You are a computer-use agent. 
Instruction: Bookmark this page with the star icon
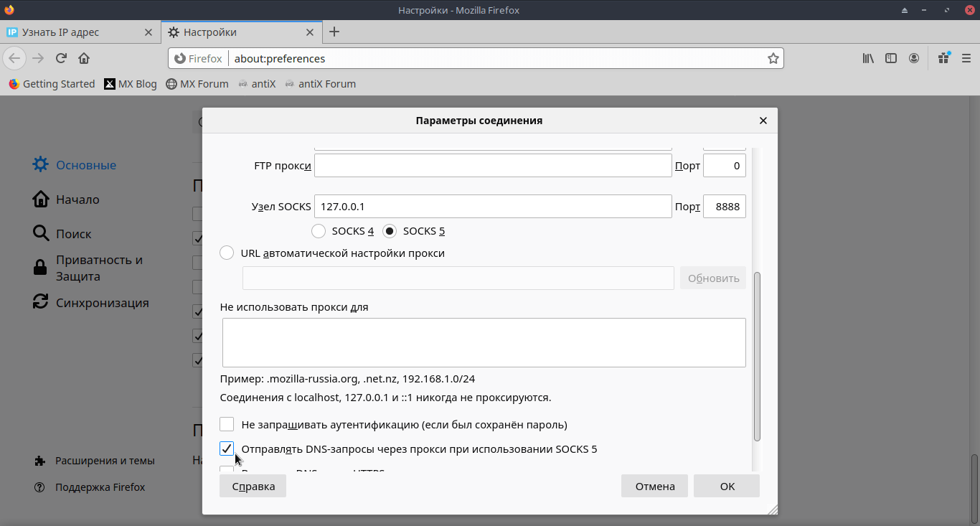pyautogui.click(x=773, y=59)
